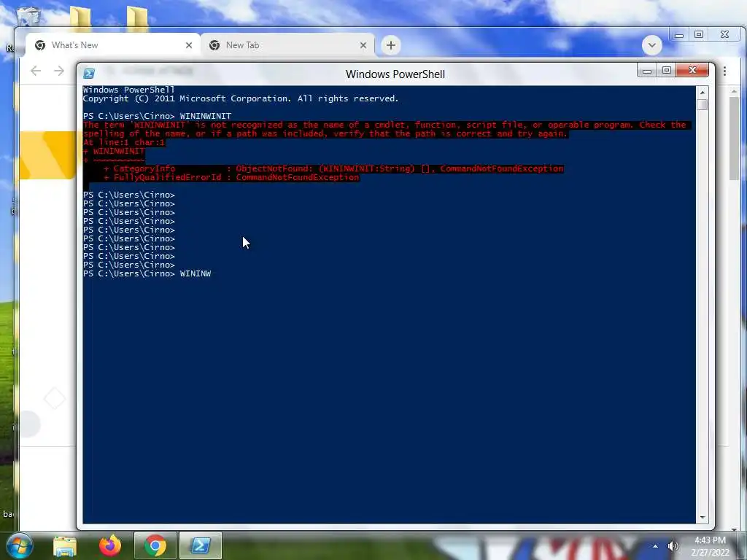
Task: Show hidden tray icons arrow
Action: point(656,546)
